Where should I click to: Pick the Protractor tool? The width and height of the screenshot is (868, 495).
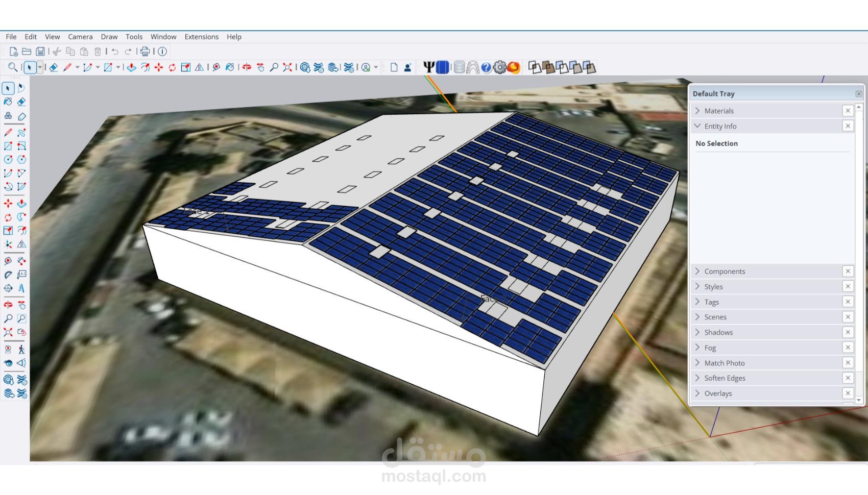pyautogui.click(x=8, y=275)
